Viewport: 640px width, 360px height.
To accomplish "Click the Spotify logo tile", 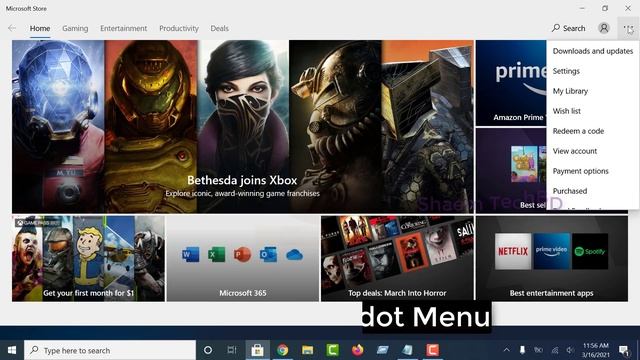I will [x=590, y=251].
